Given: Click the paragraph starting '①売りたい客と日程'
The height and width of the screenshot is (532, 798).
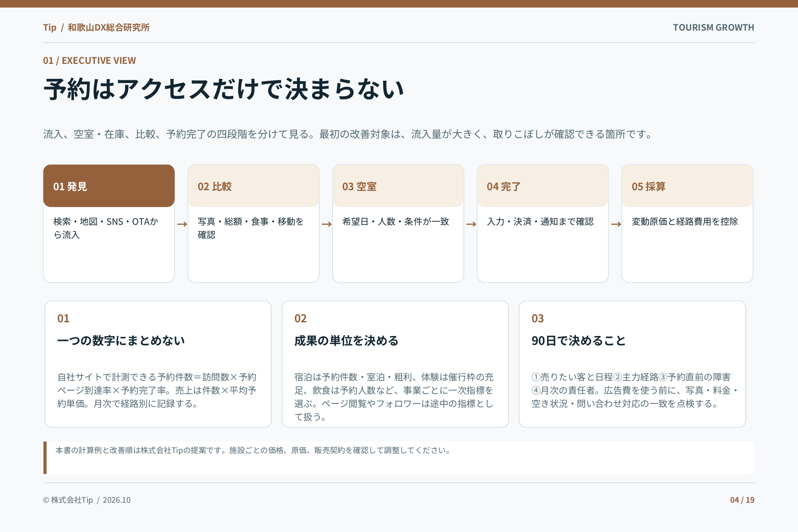Looking at the screenshot, I should 635,390.
